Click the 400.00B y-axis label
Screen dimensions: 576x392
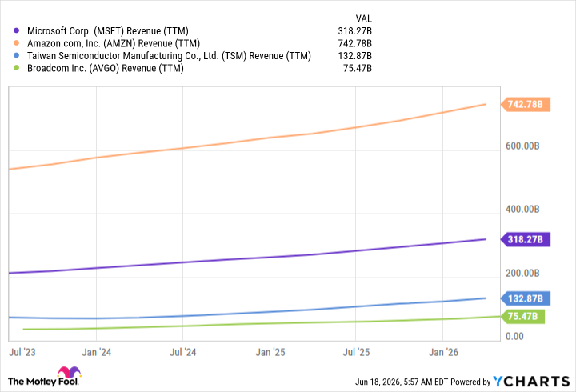tap(522, 210)
